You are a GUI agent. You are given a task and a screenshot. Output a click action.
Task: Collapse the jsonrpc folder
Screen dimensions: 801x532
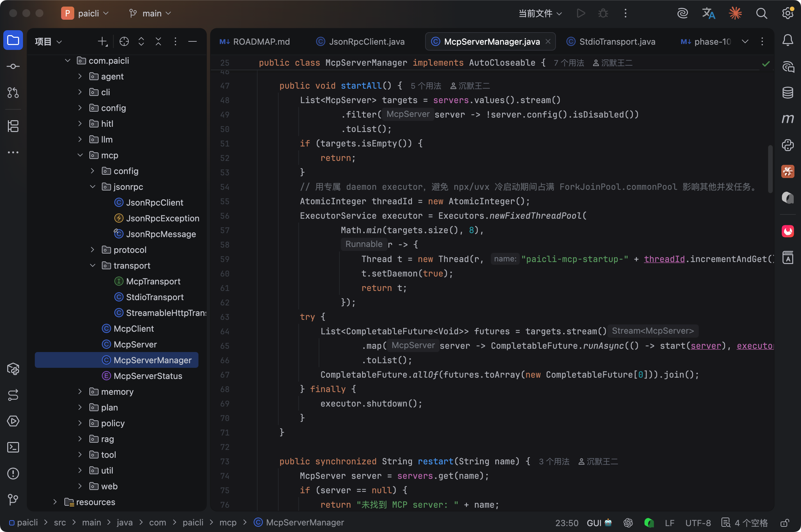(x=92, y=187)
